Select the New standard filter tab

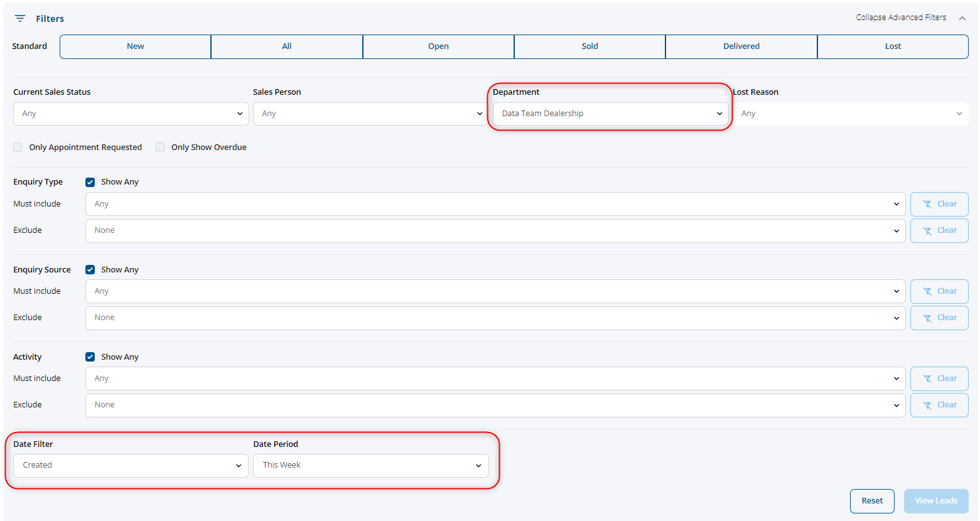pos(136,46)
